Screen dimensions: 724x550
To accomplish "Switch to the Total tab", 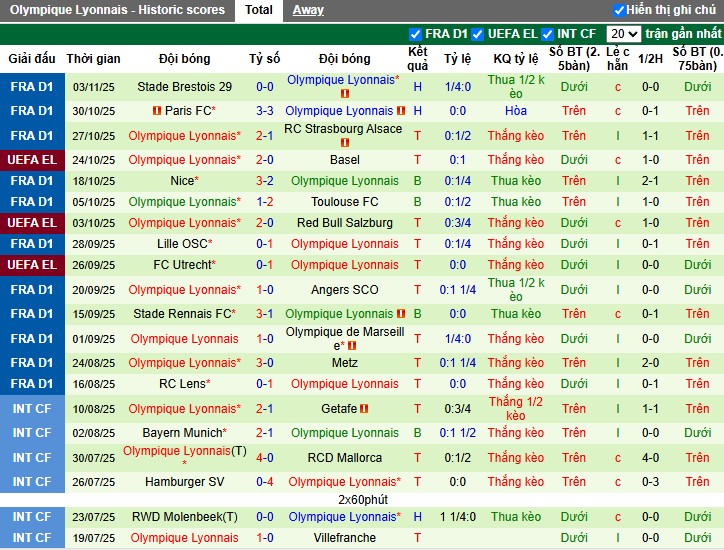I will click(259, 10).
